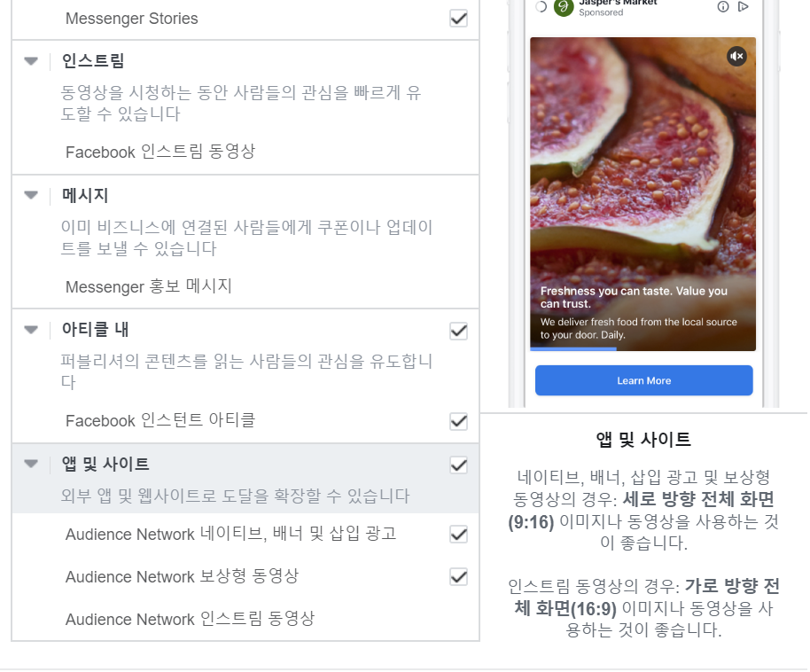The height and width of the screenshot is (672, 810).
Task: Unmute the ad preview video
Action: click(x=736, y=56)
